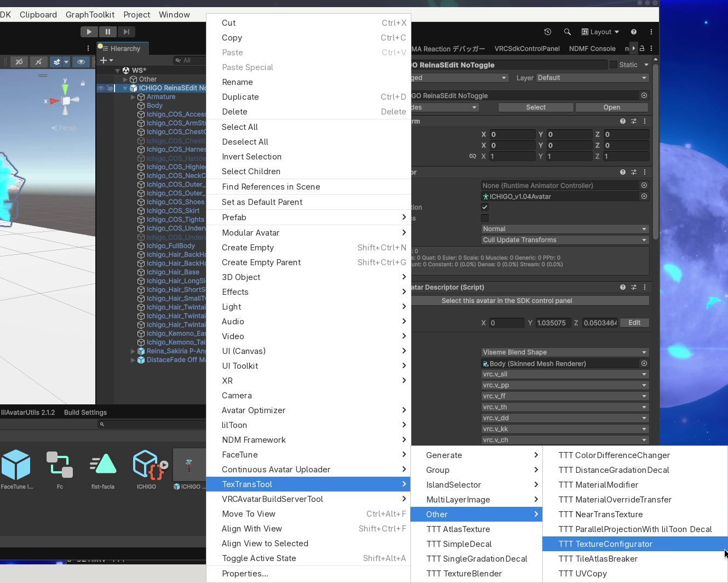The height and width of the screenshot is (583, 728).
Task: Open Cull Update Transforms dropdown
Action: tap(565, 240)
